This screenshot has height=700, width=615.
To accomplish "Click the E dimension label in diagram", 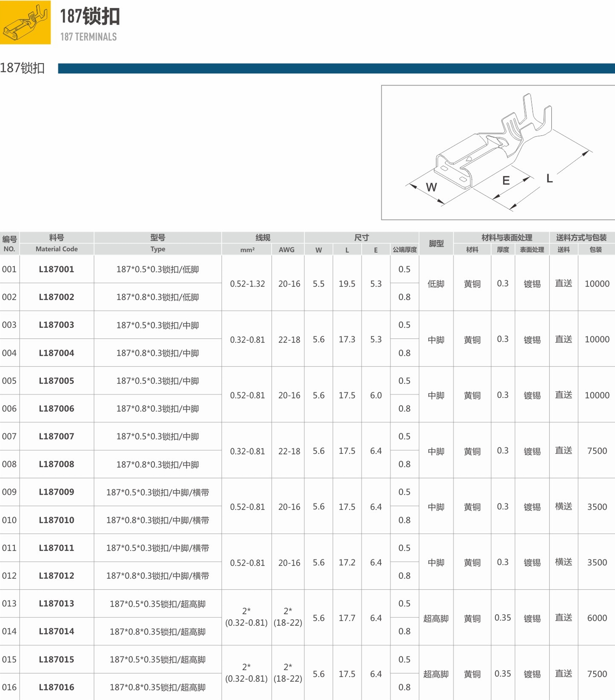I will point(506,181).
